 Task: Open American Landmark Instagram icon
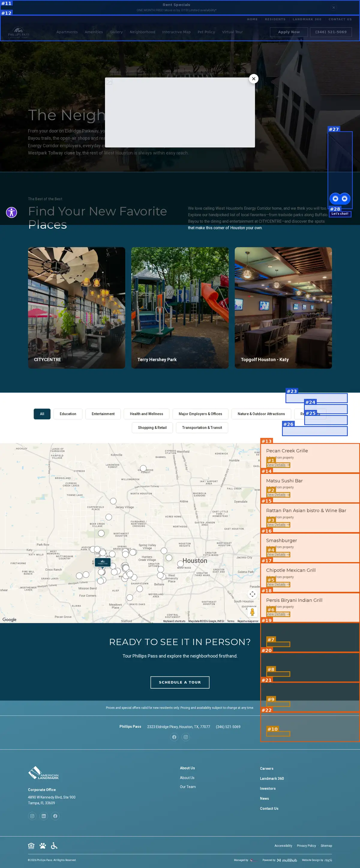(x=32, y=816)
